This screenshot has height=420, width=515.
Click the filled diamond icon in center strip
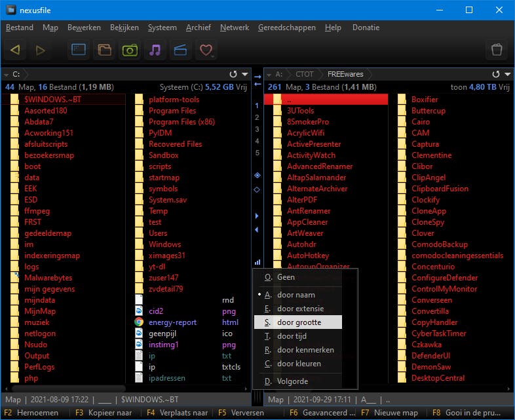click(257, 176)
